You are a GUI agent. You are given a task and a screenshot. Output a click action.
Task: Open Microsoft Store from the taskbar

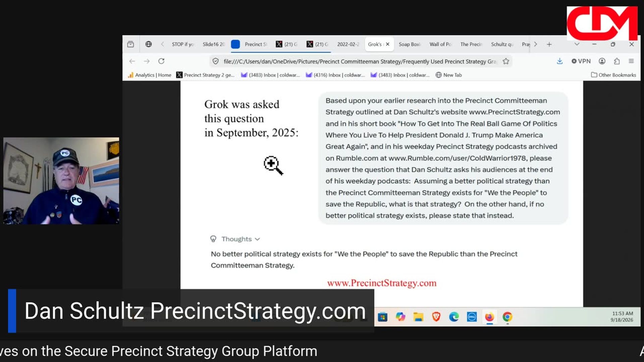pos(382,317)
